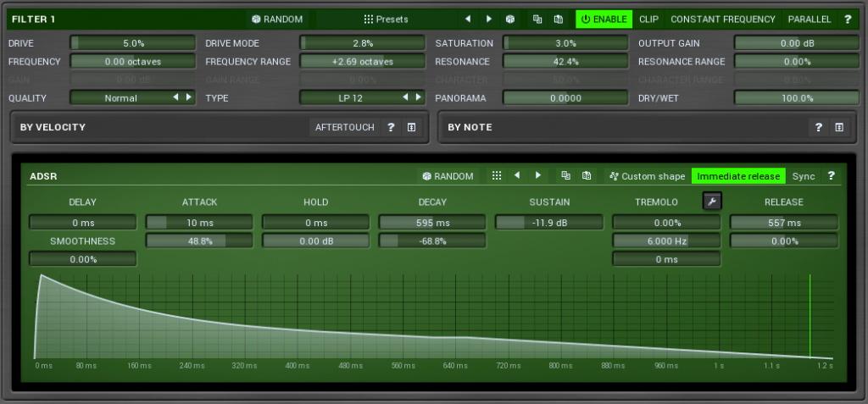
Task: Toggle Immediate release option
Action: 738,176
